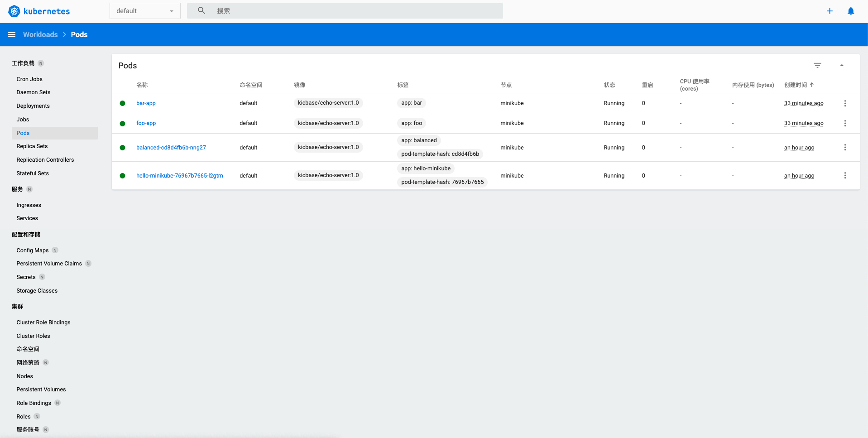Open Persistent Volumes in sidebar
Image resolution: width=868 pixels, height=438 pixels.
point(41,390)
